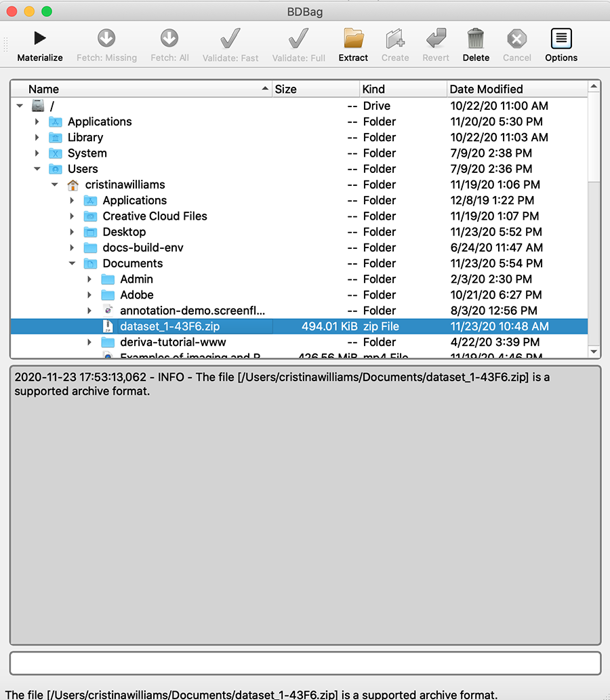Click the Library folder icon
The image size is (610, 700).
56,138
